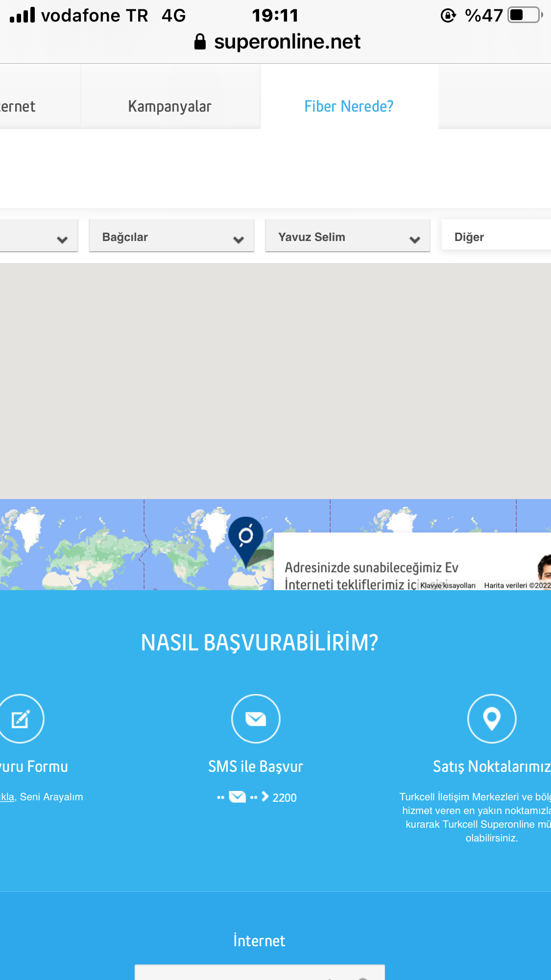Viewport: 551px width, 980px height.
Task: Click the application form pencil icon
Action: point(20,718)
